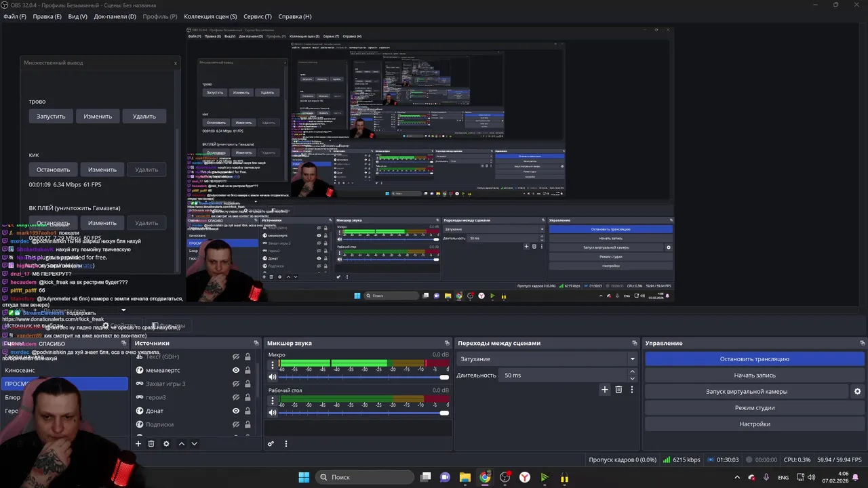Image resolution: width=868 pixels, height=488 pixels.
Task: Open notification bell in system tray
Action: tap(857, 477)
